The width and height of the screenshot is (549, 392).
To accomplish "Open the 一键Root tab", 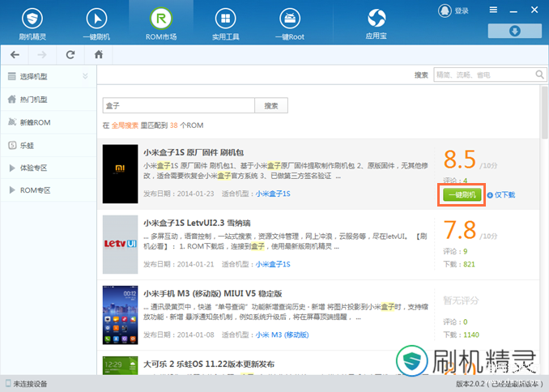I will (x=290, y=23).
